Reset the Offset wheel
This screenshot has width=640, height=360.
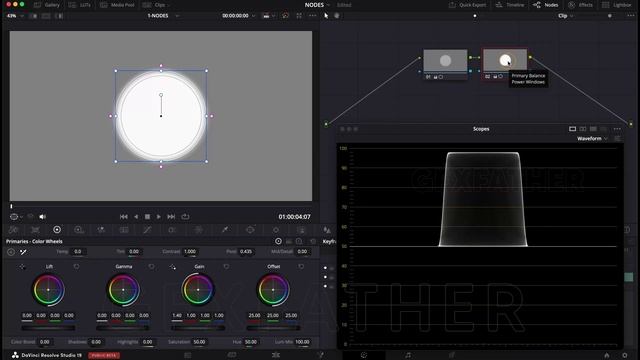tap(301, 267)
